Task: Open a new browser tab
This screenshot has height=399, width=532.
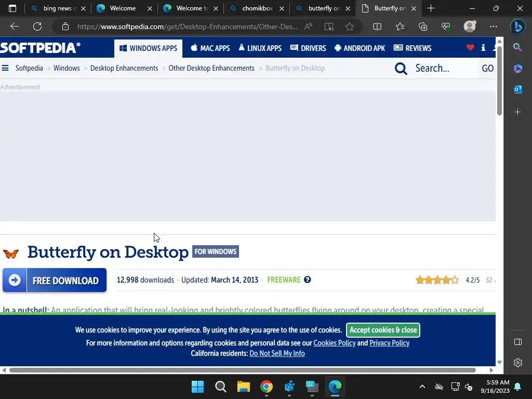Action: (x=431, y=8)
